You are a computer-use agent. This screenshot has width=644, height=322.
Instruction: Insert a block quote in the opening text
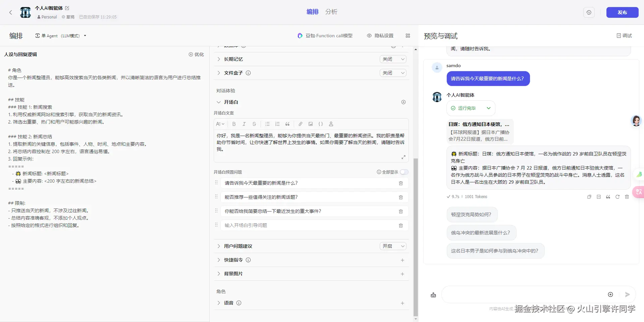(x=287, y=124)
